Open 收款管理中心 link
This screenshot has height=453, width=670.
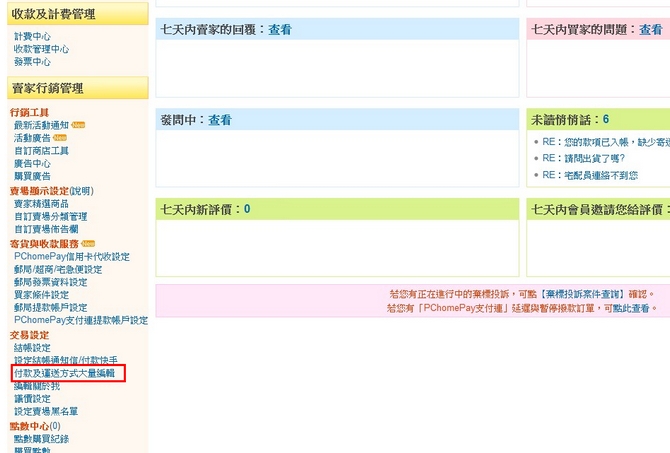(41, 49)
